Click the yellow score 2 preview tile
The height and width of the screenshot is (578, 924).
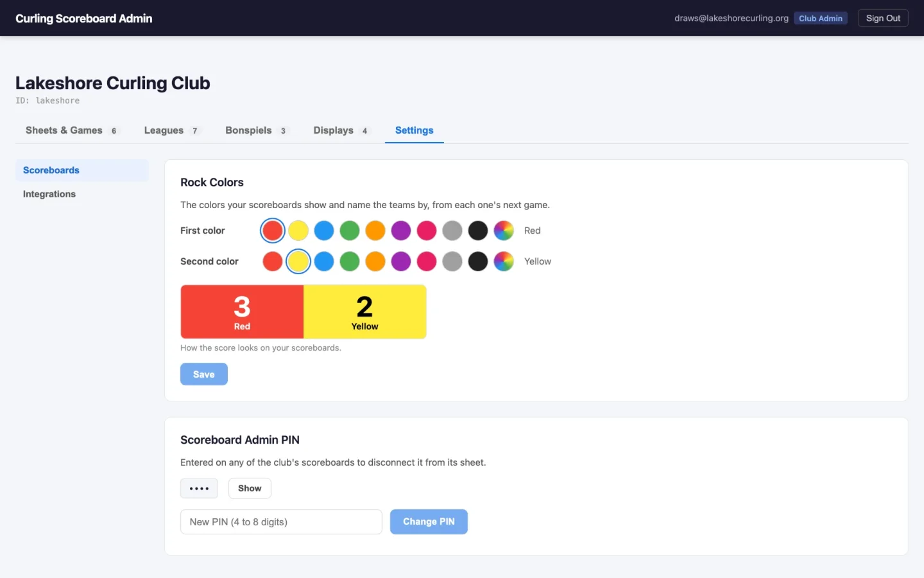tap(365, 311)
